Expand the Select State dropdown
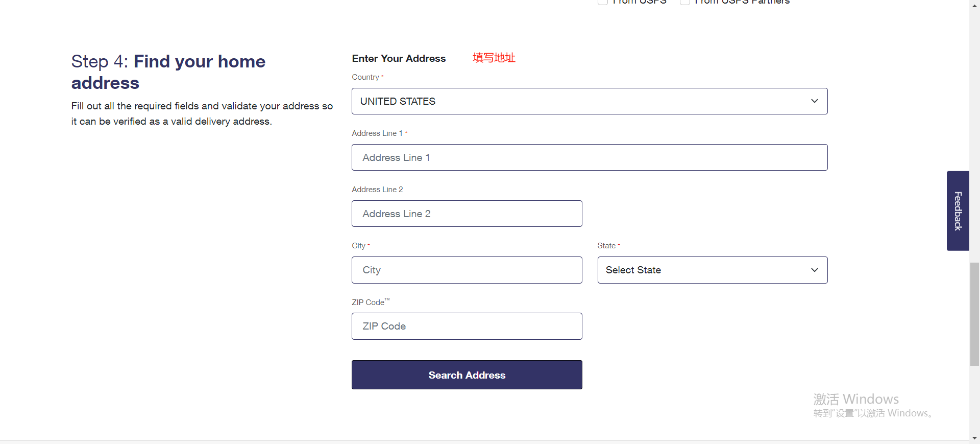The width and height of the screenshot is (980, 444). 713,270
